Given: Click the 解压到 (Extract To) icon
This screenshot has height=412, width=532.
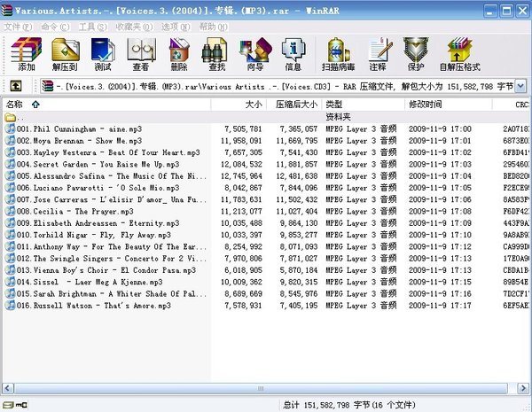Looking at the screenshot, I should (65, 54).
